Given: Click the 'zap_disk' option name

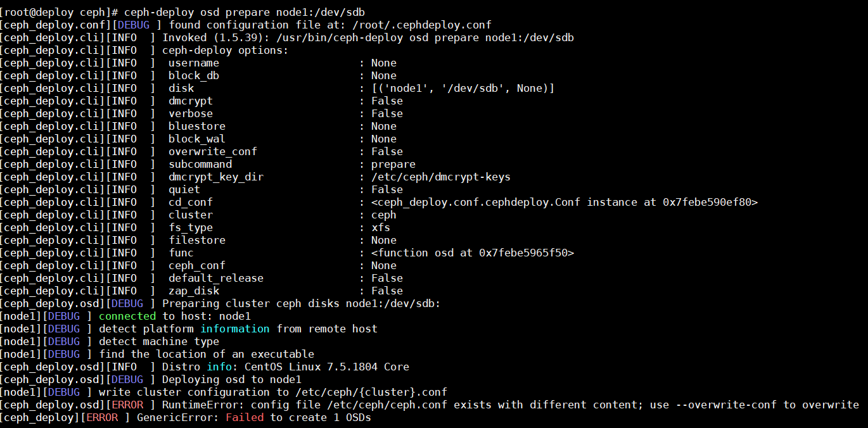Looking at the screenshot, I should point(194,291).
